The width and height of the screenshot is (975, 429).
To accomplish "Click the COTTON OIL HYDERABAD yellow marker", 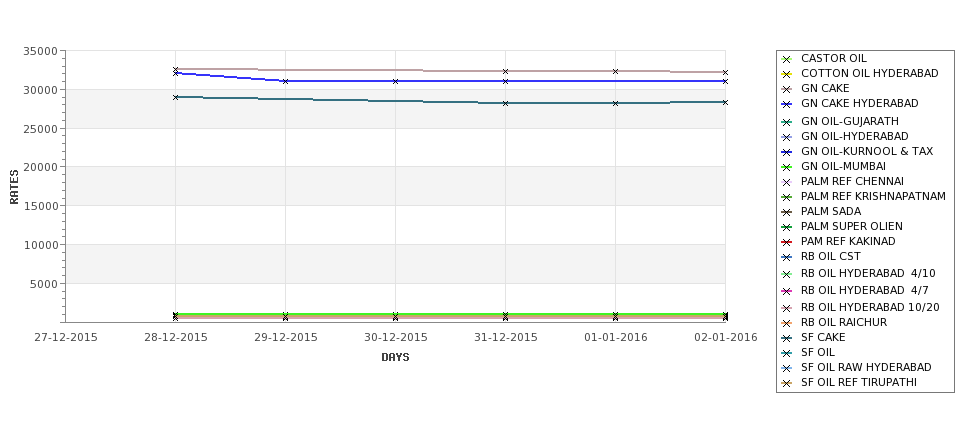I will click(787, 74).
